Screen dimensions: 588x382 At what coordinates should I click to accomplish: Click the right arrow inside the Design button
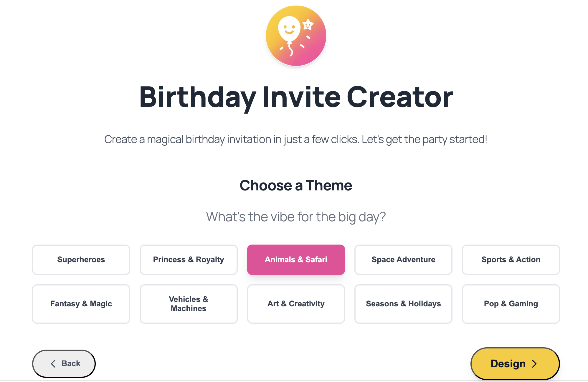coord(535,364)
